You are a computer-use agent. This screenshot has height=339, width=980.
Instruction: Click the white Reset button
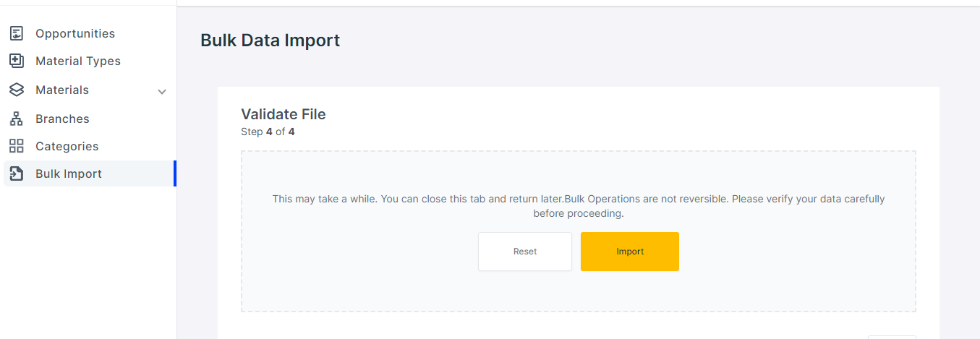coord(525,252)
